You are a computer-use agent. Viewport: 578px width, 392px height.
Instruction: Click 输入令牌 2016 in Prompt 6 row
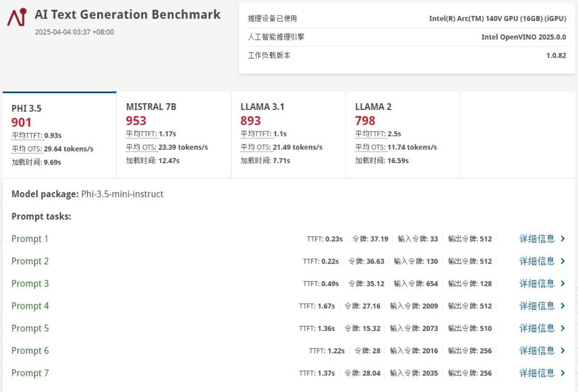pyautogui.click(x=414, y=351)
